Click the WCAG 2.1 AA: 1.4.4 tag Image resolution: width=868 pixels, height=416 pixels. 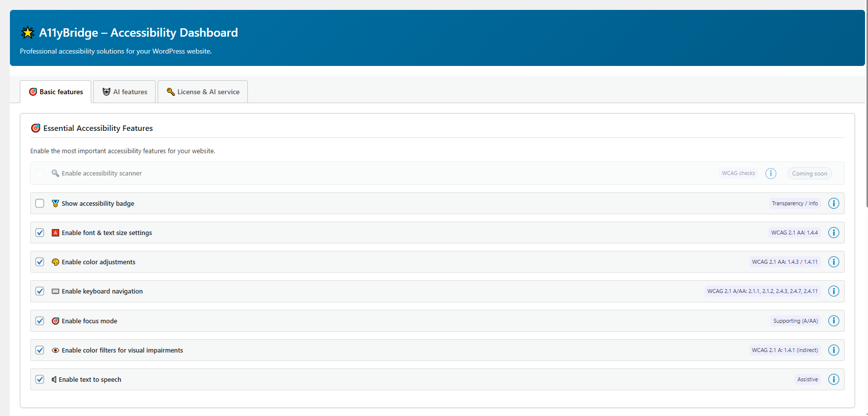click(794, 233)
